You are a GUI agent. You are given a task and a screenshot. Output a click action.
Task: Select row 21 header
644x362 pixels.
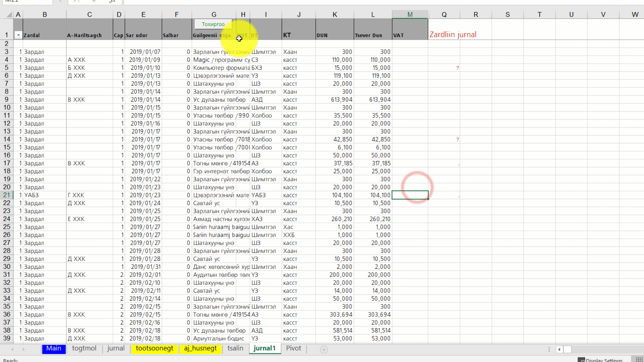click(7, 195)
